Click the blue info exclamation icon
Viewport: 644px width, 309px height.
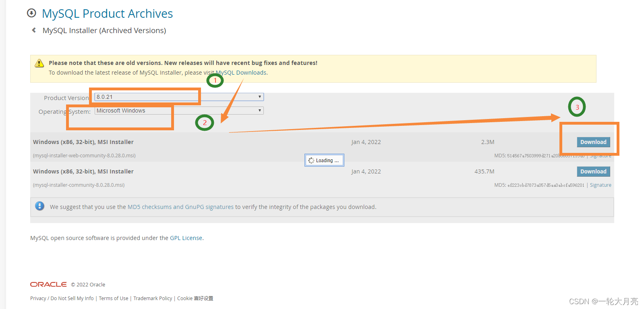(x=39, y=206)
